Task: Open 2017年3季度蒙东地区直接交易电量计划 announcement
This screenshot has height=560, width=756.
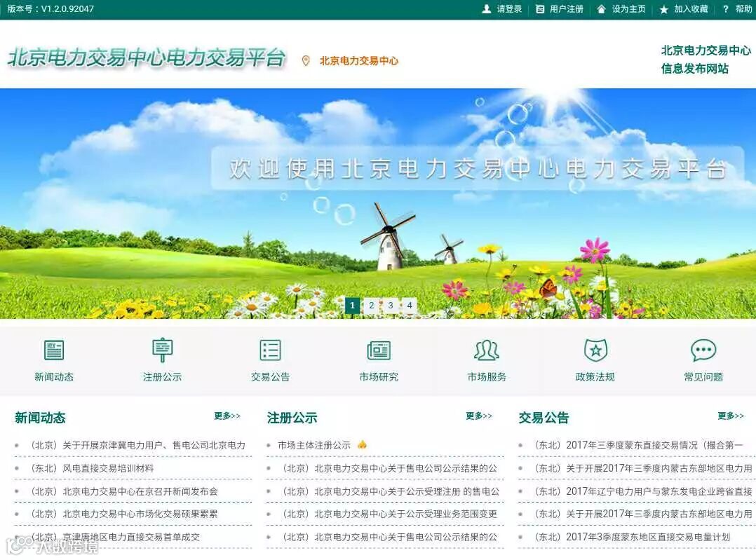Action: pos(632,537)
